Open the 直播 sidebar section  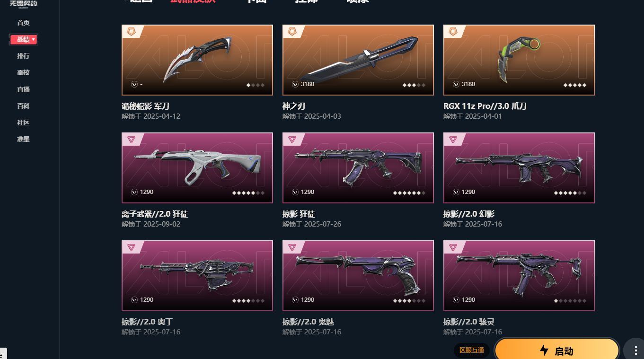[23, 89]
